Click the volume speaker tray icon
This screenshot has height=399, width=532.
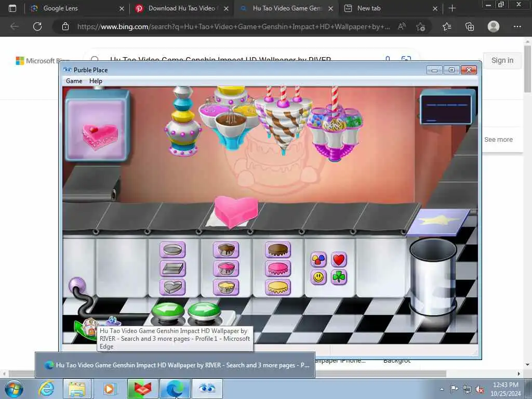[480, 390]
